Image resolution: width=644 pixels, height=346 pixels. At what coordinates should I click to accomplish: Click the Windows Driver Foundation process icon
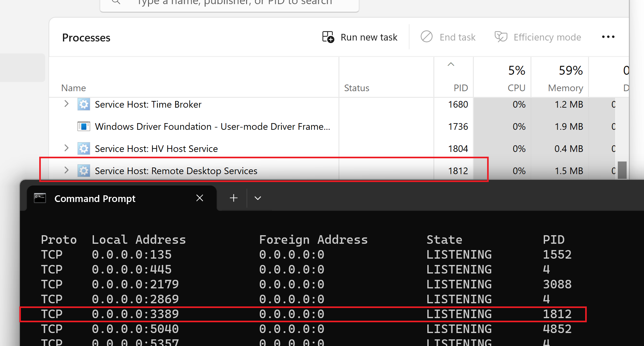[x=84, y=127]
